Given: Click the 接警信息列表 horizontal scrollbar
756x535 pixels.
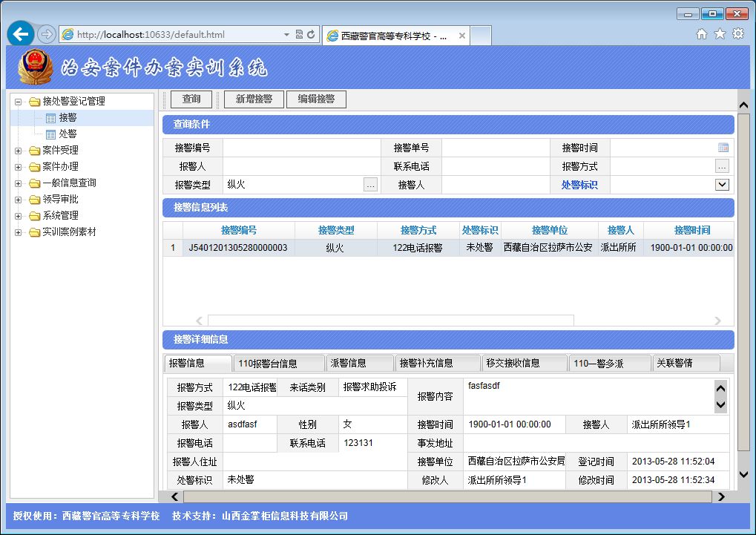Looking at the screenshot, I should (x=390, y=321).
